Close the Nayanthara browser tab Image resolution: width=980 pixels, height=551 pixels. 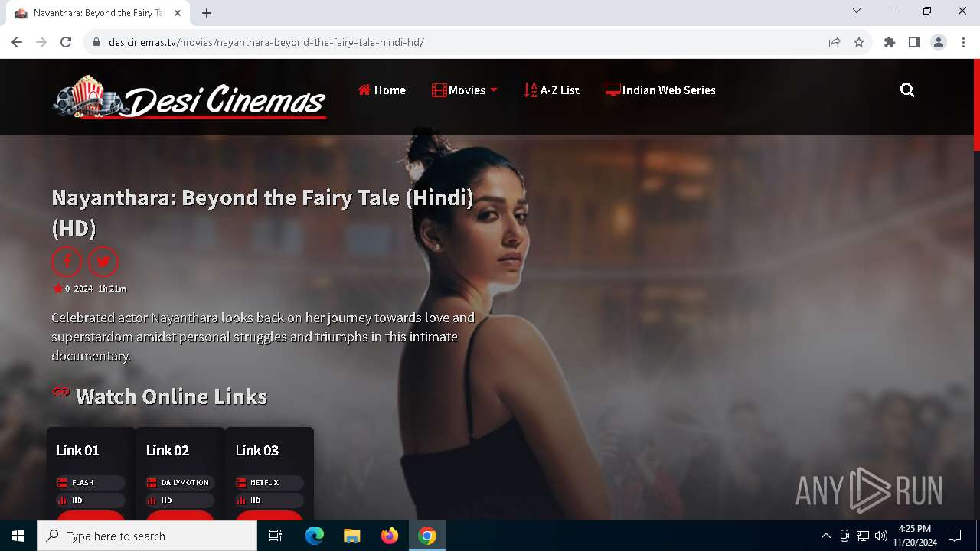click(x=178, y=13)
